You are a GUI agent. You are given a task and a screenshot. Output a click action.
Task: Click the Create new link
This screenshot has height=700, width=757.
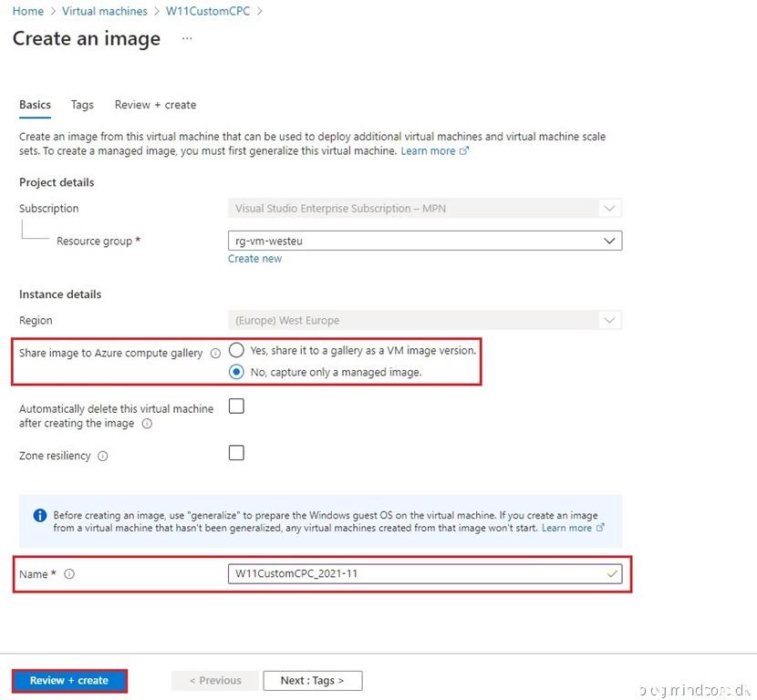[x=254, y=259]
